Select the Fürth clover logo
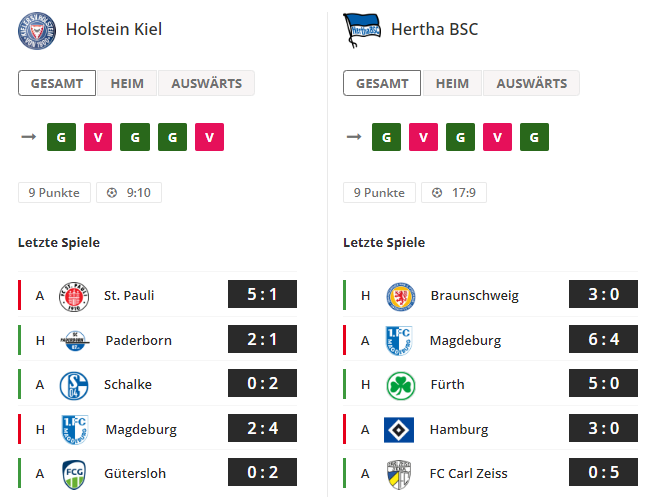 tap(400, 386)
